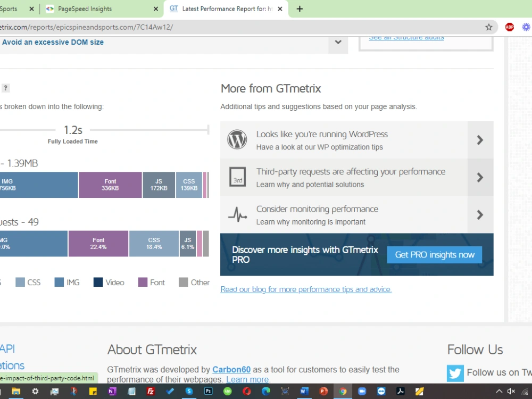Click the browser address bar URL
532x399 pixels.
(x=86, y=27)
